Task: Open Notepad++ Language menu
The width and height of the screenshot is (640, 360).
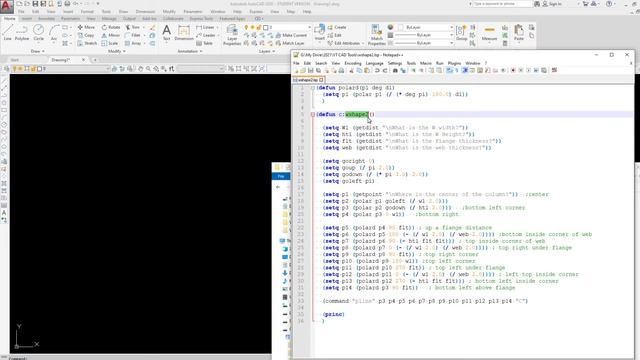Action: [374, 63]
